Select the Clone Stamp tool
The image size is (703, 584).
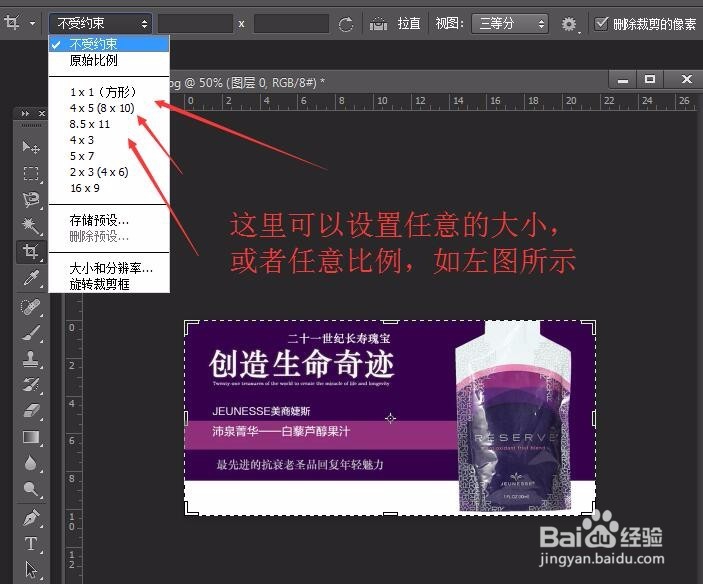click(31, 359)
